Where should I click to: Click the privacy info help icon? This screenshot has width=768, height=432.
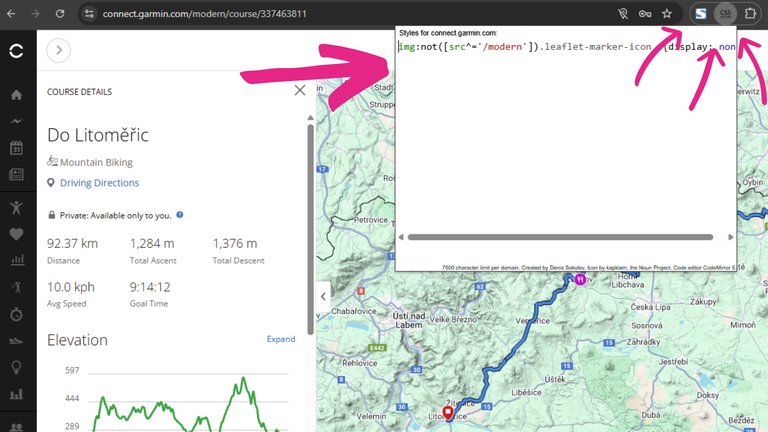click(x=180, y=214)
